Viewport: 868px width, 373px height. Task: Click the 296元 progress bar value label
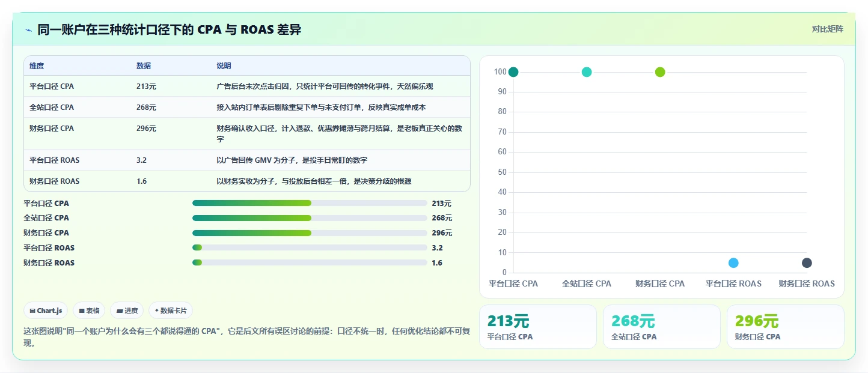(442, 233)
